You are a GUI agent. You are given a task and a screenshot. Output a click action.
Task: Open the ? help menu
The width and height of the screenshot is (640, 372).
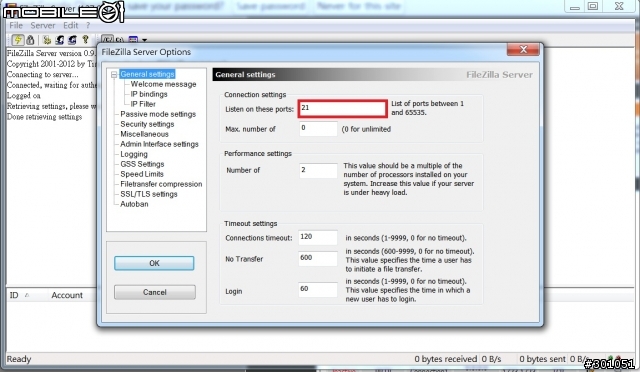(x=88, y=25)
